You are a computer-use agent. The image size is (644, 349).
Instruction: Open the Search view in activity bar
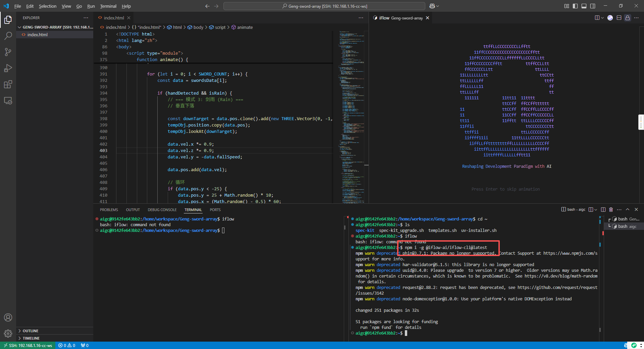pos(8,36)
